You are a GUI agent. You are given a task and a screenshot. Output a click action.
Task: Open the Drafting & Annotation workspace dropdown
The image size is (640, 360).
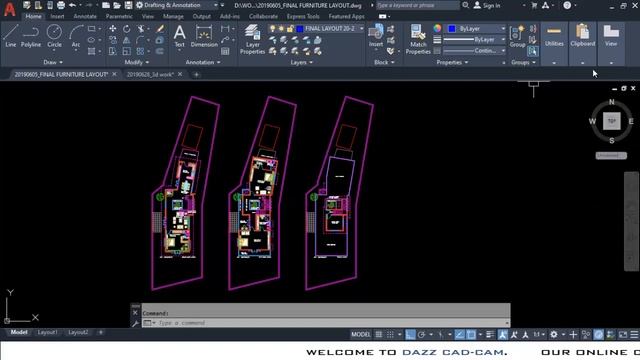click(x=216, y=5)
